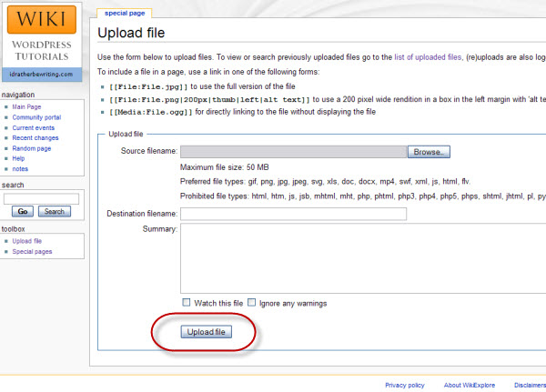Open Help link in navigation
The width and height of the screenshot is (546, 392).
point(18,158)
